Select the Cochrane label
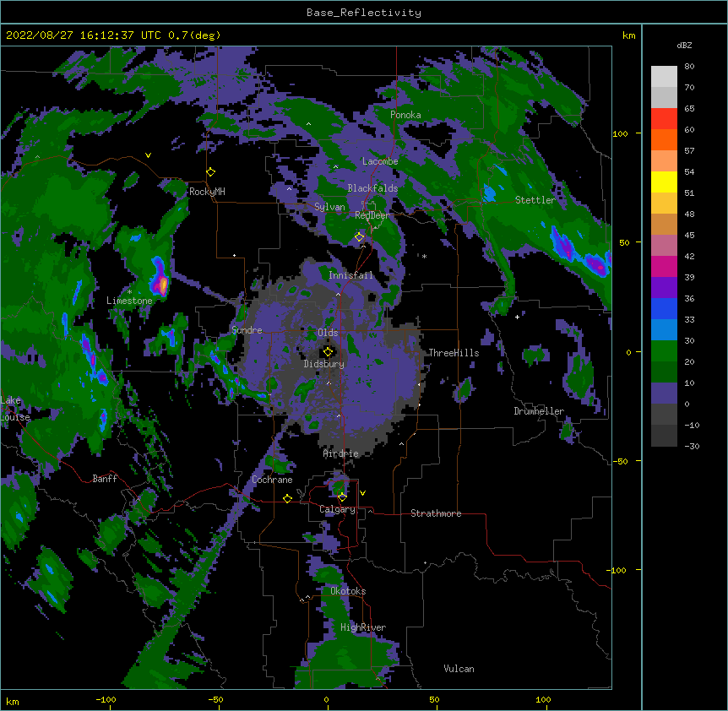This screenshot has width=728, height=711. click(272, 480)
